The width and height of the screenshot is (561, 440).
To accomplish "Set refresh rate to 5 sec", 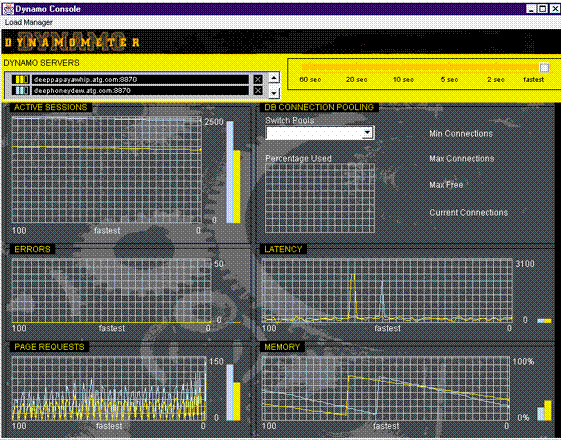I will (x=449, y=79).
